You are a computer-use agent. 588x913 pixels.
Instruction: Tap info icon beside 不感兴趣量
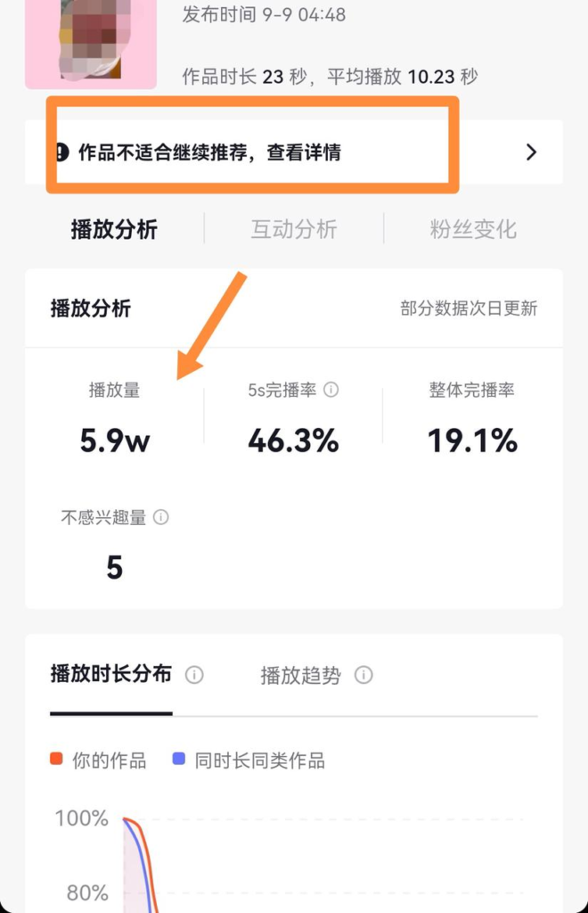coord(161,517)
